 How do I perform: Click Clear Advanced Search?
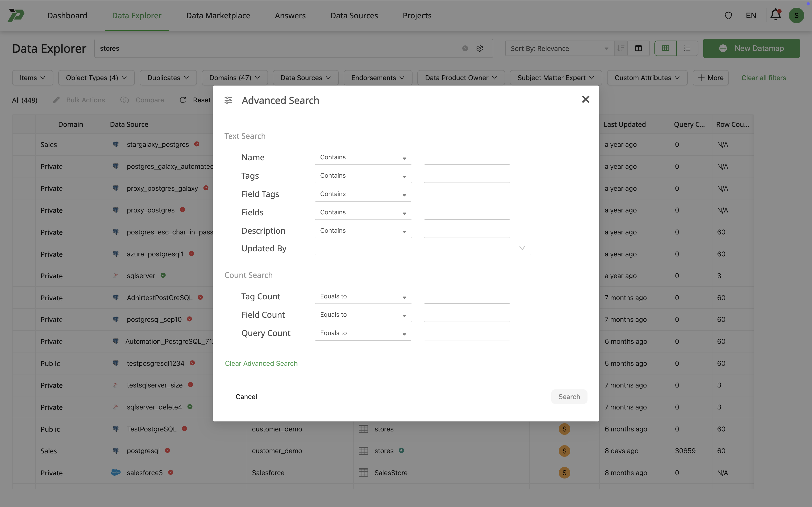[261, 363]
